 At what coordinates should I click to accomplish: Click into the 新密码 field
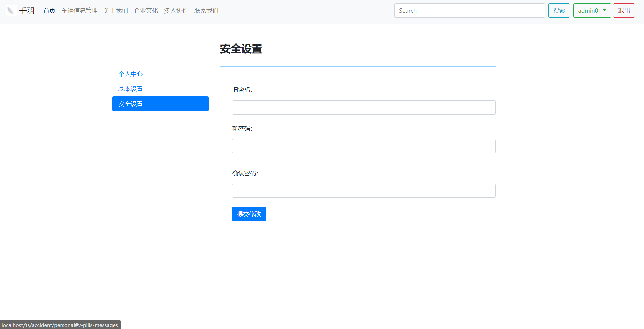click(x=363, y=146)
